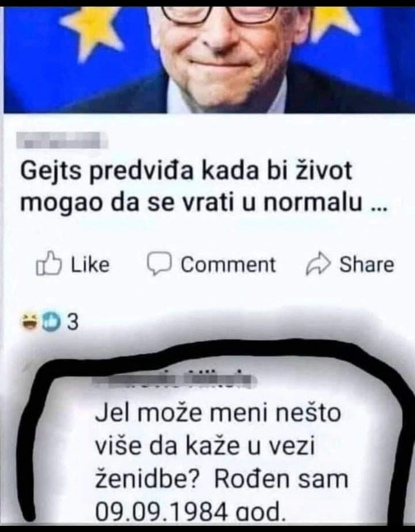This screenshot has width=415, height=532.
Task: Click the Share arrow icon
Action: click(x=318, y=265)
